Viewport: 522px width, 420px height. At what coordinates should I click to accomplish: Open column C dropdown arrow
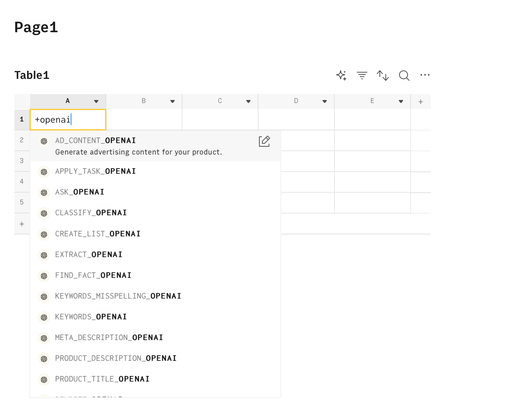(x=248, y=101)
